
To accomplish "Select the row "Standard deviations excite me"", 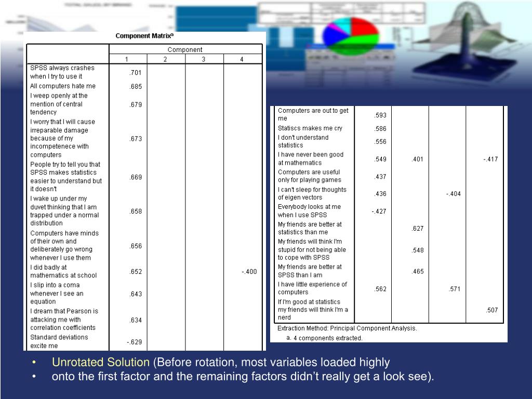I will [59, 341].
